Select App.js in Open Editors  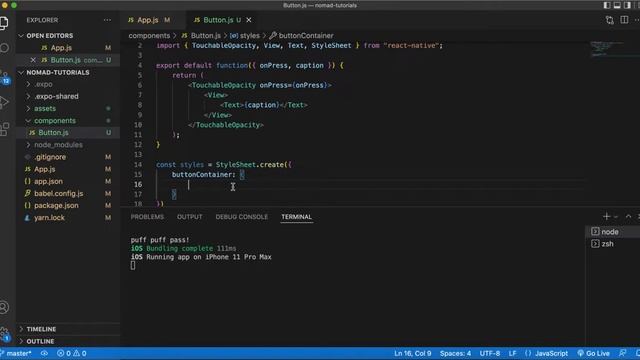[x=68, y=48]
